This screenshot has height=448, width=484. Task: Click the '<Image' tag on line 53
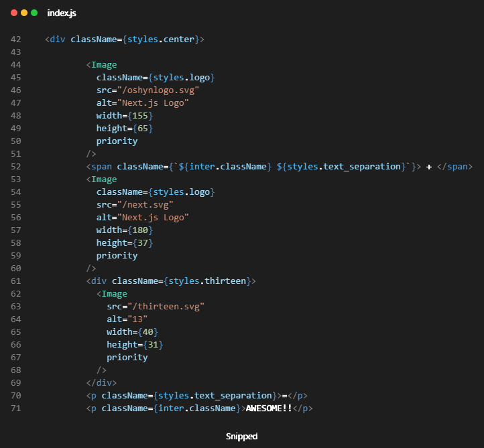(101, 179)
